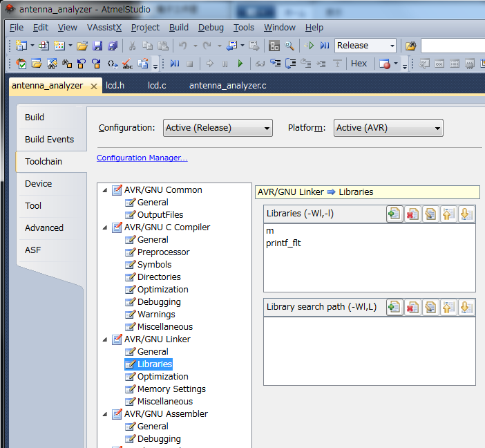Collapse the AVR/GNU Linker tree node
Screen dimensions: 485x448
105,339
